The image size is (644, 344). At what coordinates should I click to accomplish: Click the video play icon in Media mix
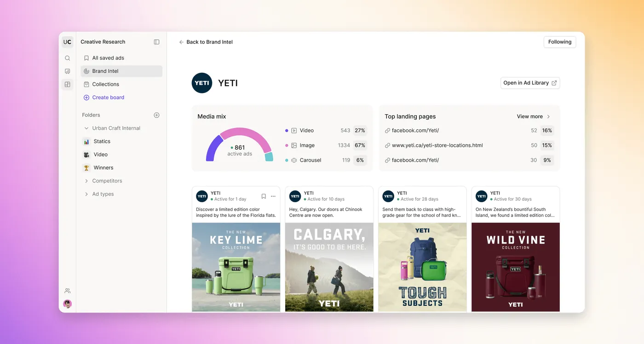click(294, 131)
